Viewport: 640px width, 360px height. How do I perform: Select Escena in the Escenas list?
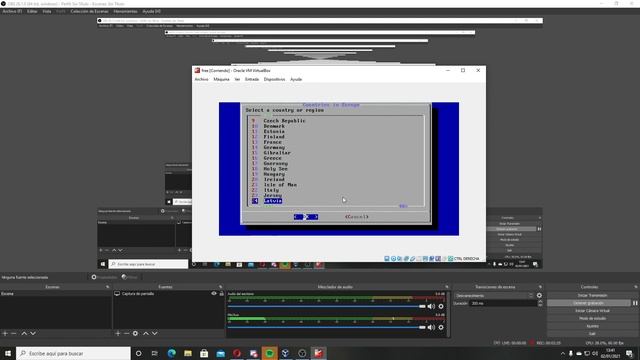pos(56,293)
